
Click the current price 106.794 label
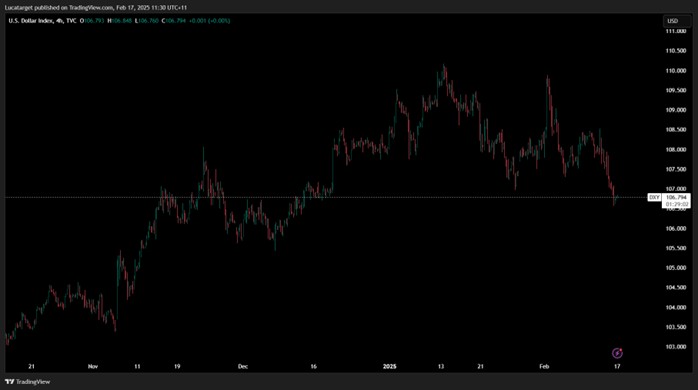pos(676,197)
